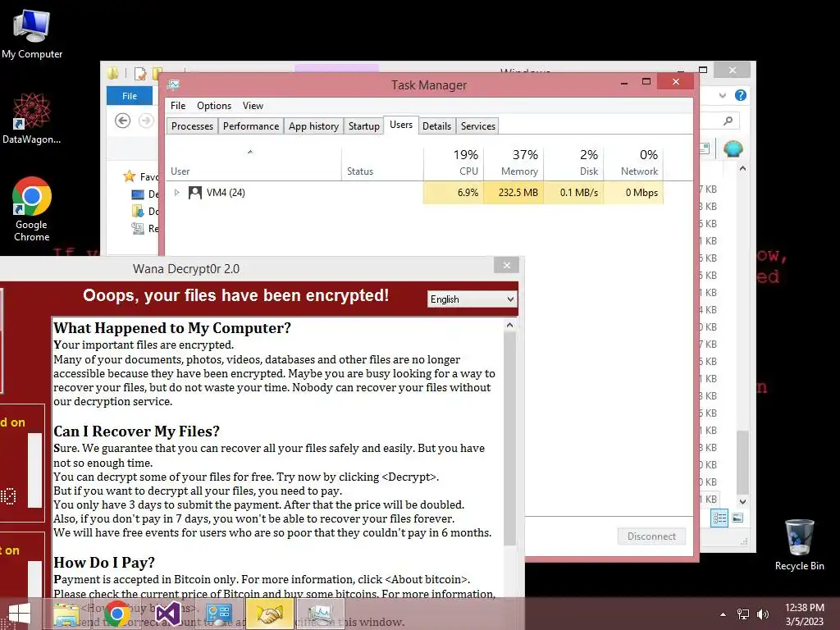Click the Wana Decrypt0r text scroll-up arrow

click(509, 325)
